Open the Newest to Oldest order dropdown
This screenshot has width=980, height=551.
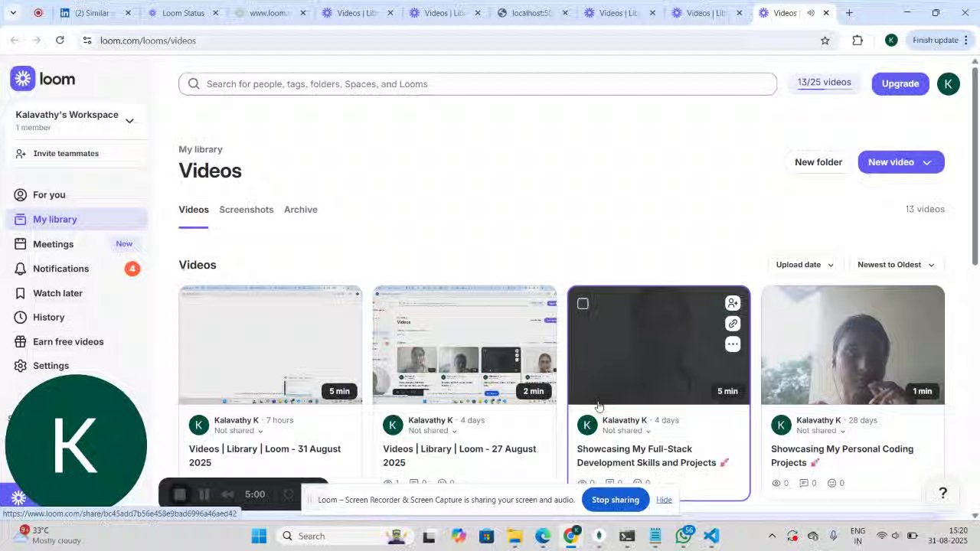[896, 265]
